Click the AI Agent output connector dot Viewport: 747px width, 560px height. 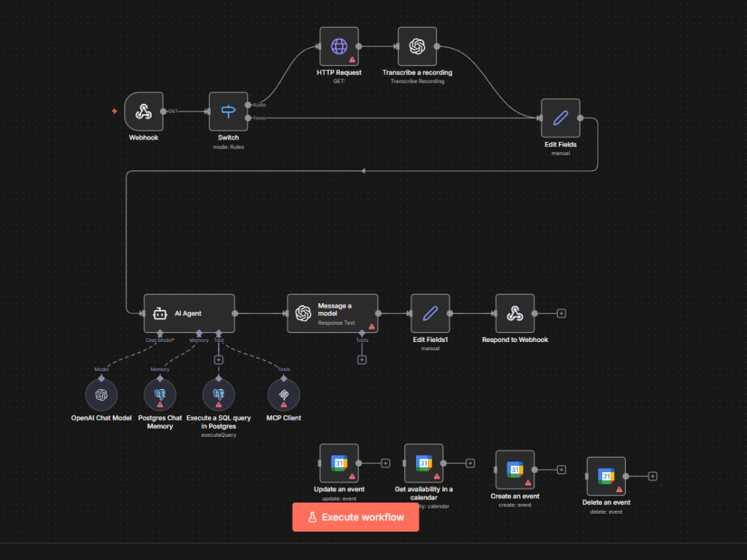click(235, 314)
